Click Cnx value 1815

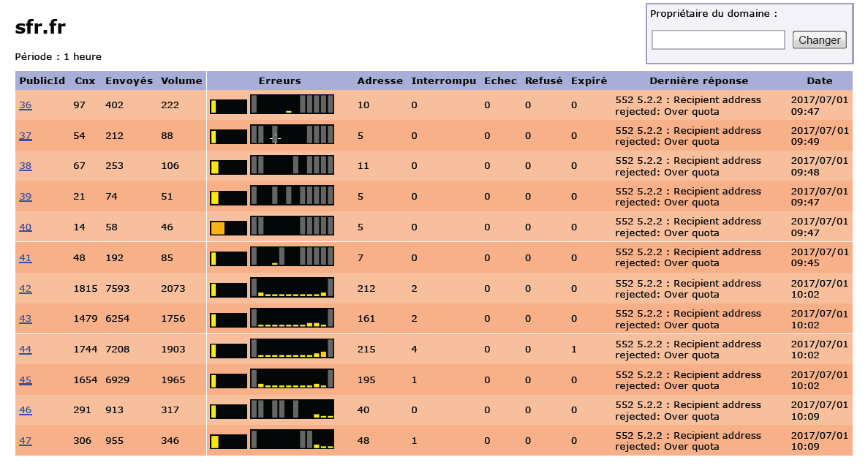pos(86,289)
